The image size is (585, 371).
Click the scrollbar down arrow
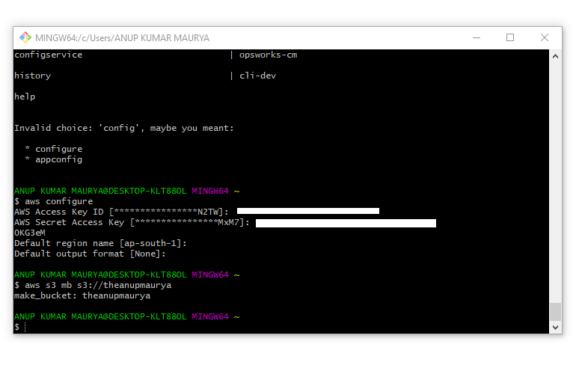point(555,327)
